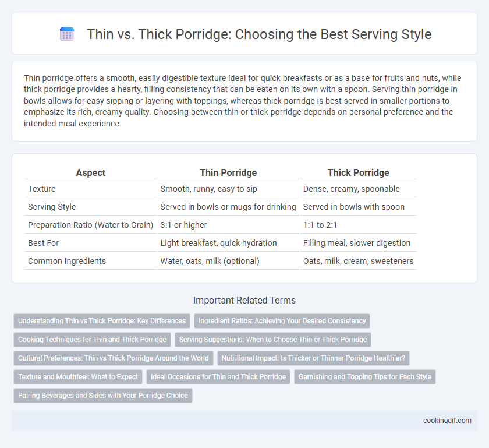Image resolution: width=489 pixels, height=448 pixels.
Task: Click the calendar icon beside the title
Action: pos(66,34)
